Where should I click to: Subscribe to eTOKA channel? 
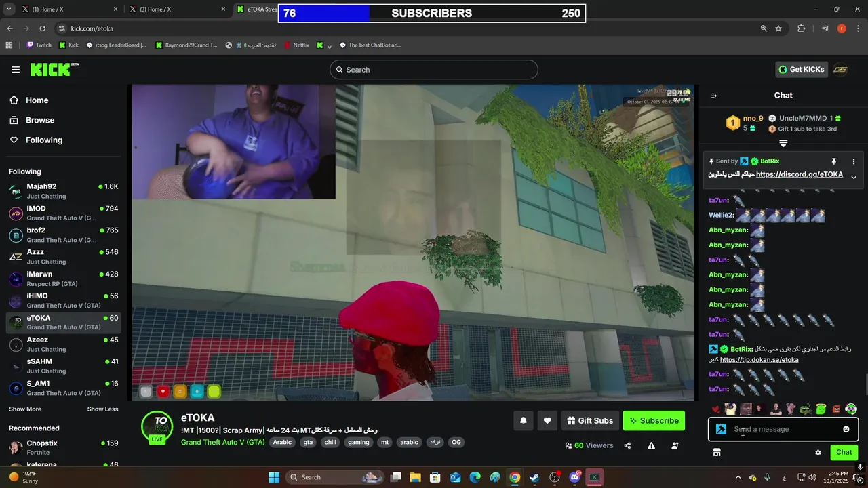[654, 420]
